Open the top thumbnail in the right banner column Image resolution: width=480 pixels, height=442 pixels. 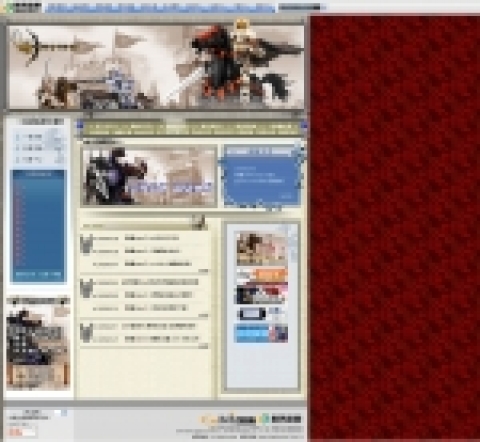[262, 249]
